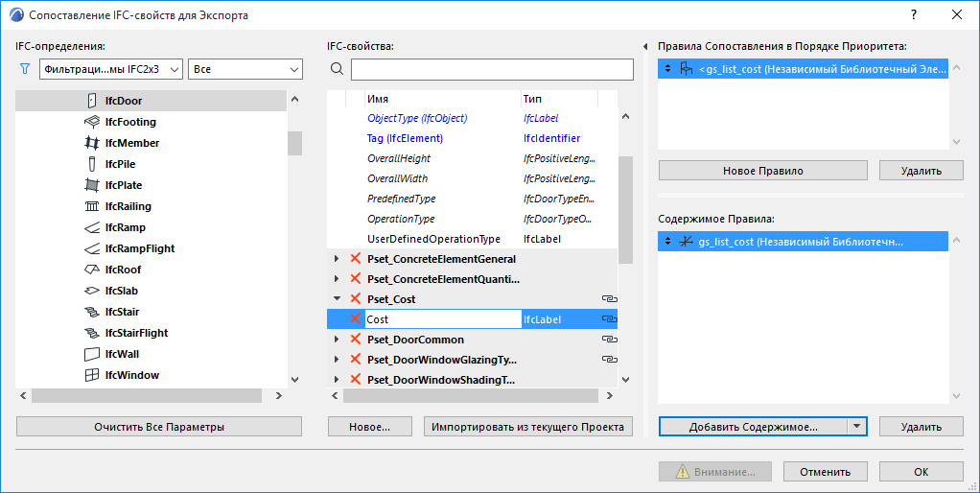Select the IfcFooting element icon
Viewport: 980px width, 493px height.
(x=92, y=122)
